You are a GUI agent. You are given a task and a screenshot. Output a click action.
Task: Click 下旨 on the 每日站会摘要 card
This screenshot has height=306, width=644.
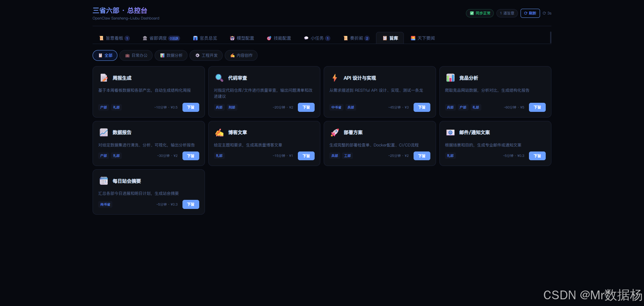[191, 204]
